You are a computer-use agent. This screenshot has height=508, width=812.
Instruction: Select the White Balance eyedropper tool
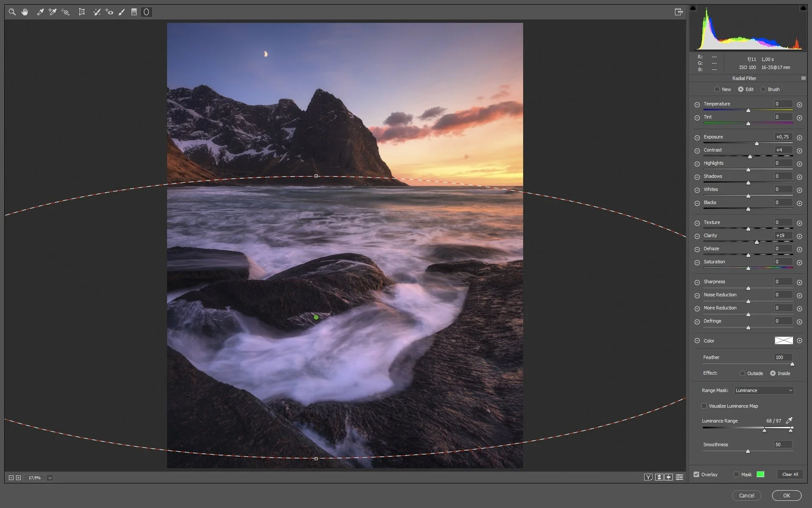pos(40,12)
